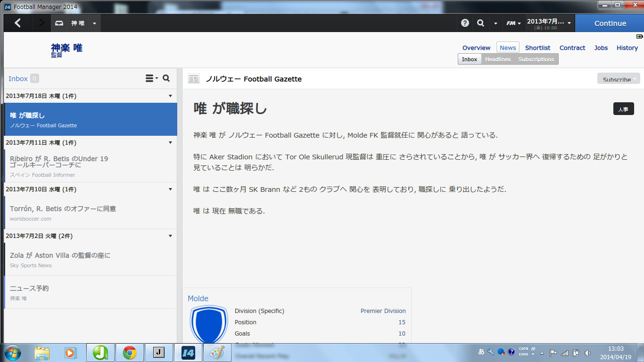
Task: Open the 2013年7月 date dropdown
Action: point(549,23)
